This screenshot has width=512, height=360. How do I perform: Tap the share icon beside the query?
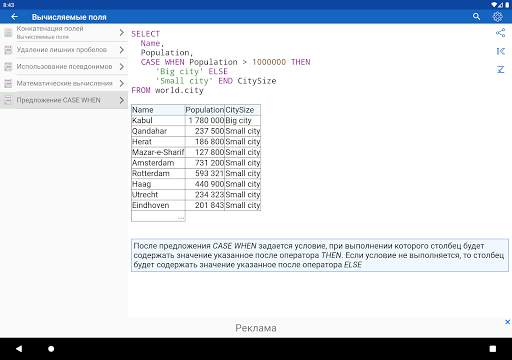tap(500, 33)
